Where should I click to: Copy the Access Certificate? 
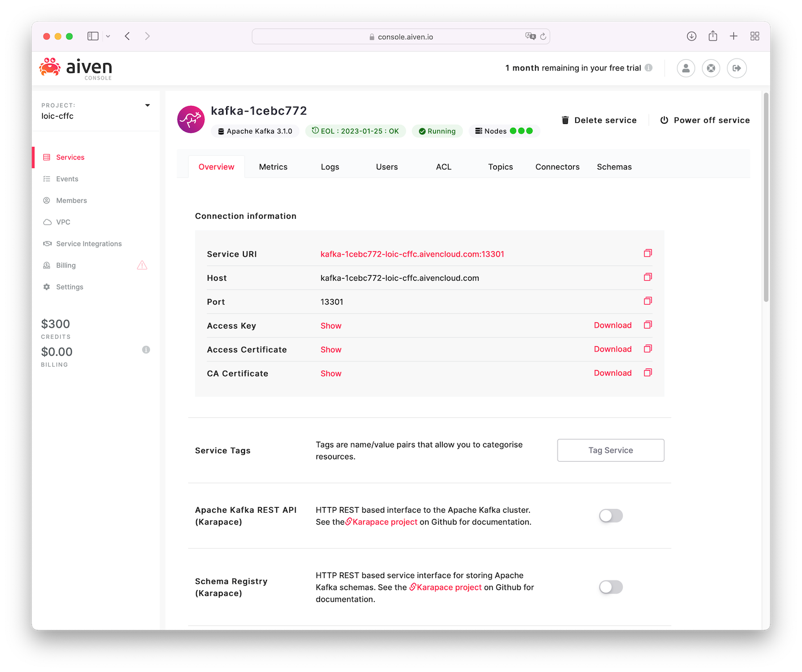[x=648, y=349]
